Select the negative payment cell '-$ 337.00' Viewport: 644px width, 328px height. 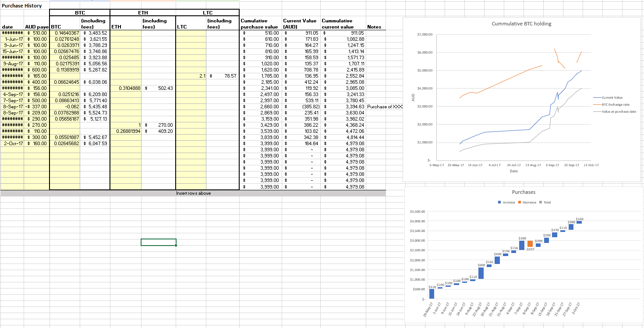pyautogui.click(x=37, y=107)
